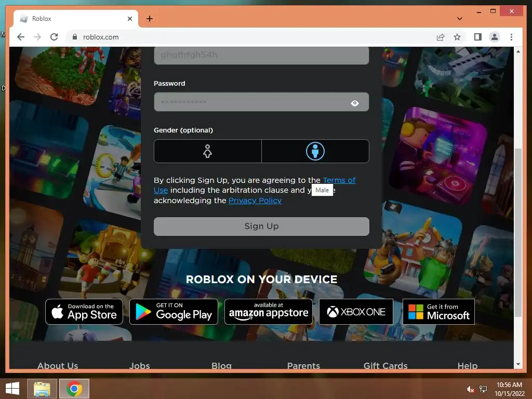Image resolution: width=532 pixels, height=399 pixels.
Task: View site info via lock icon
Action: coord(75,37)
